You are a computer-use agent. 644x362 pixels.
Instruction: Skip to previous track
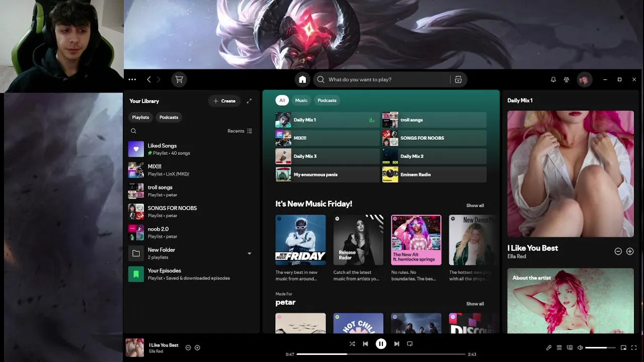(x=365, y=344)
